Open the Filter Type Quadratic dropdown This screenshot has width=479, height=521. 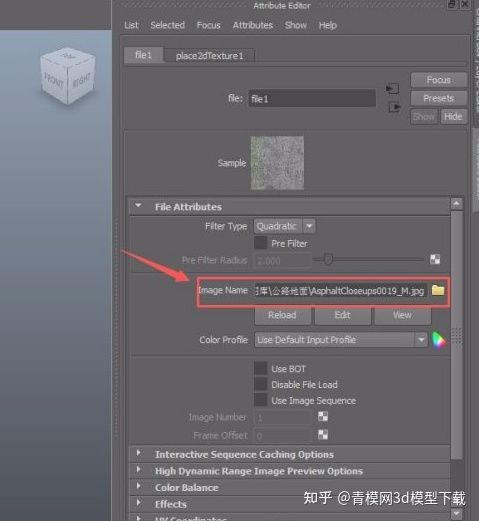[x=284, y=226]
